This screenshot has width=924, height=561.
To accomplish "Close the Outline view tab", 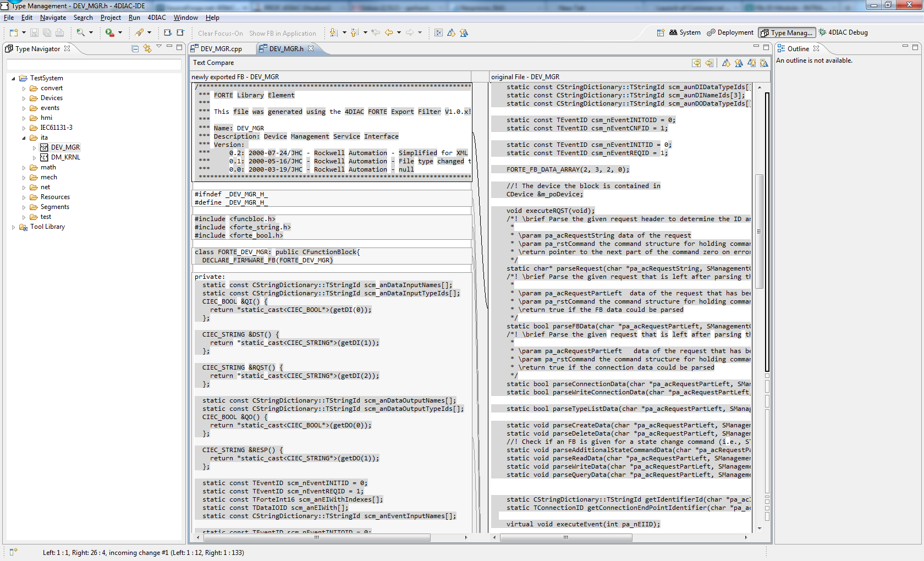I will coord(816,48).
